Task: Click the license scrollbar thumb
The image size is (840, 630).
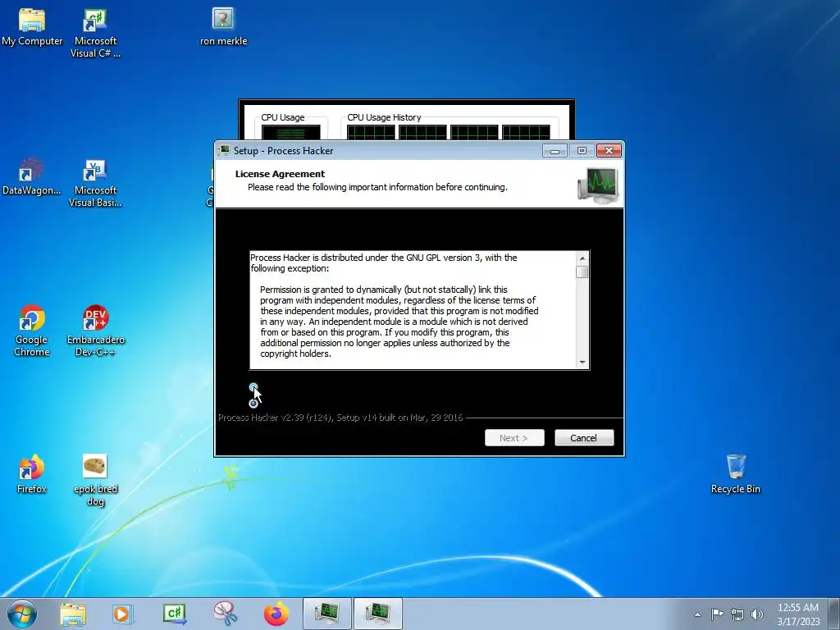Action: coord(582,272)
